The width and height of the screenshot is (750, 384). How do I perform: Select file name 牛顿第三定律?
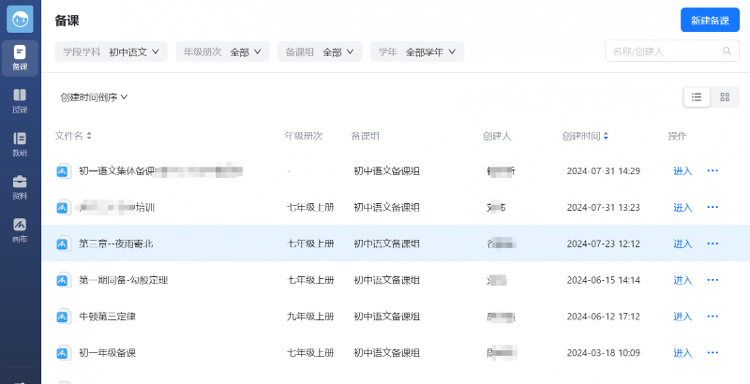(107, 316)
